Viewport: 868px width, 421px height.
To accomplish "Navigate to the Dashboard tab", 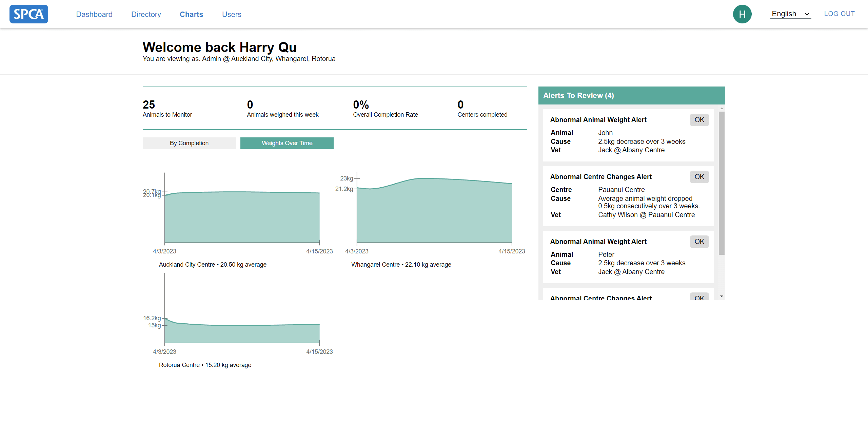I will (94, 14).
